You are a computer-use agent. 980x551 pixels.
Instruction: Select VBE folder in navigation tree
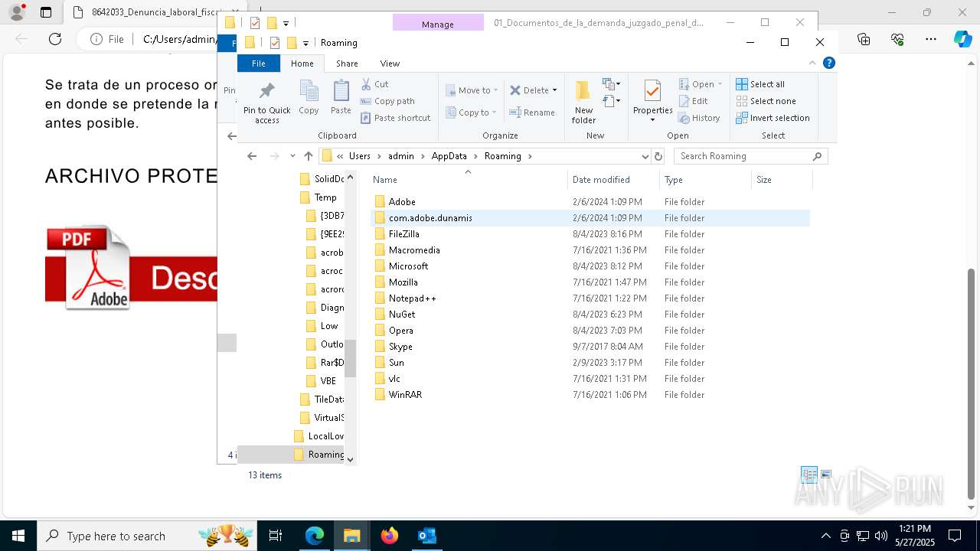pyautogui.click(x=328, y=381)
